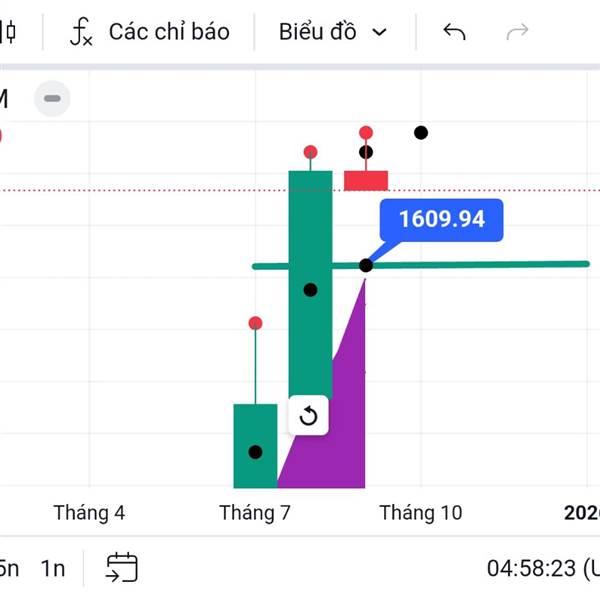600x600 pixels.
Task: Open the Biểu đồ layout menu
Action: 318,32
